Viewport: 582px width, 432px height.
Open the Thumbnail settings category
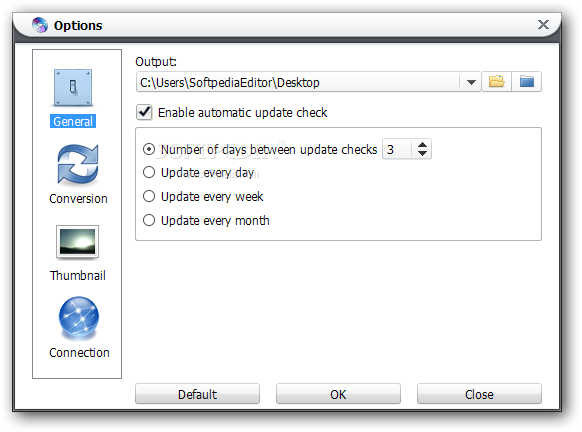(78, 253)
